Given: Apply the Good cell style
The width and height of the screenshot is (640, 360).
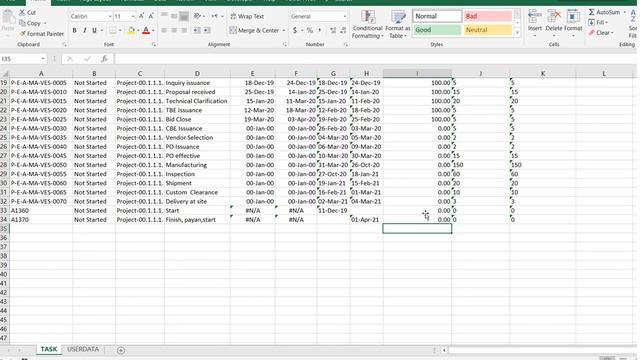Looking at the screenshot, I should [437, 30].
